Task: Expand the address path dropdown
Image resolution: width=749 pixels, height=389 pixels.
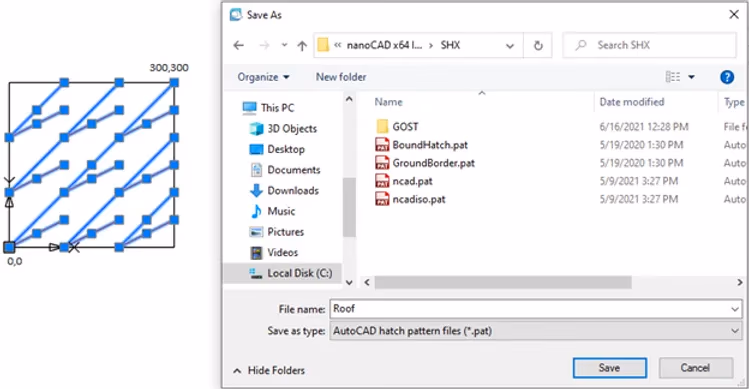Action: click(510, 46)
